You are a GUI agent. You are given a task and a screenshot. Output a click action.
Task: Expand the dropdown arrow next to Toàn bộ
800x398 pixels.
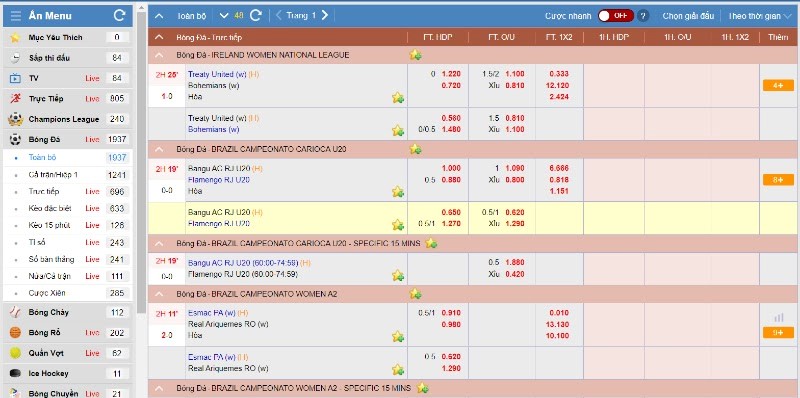tap(223, 15)
